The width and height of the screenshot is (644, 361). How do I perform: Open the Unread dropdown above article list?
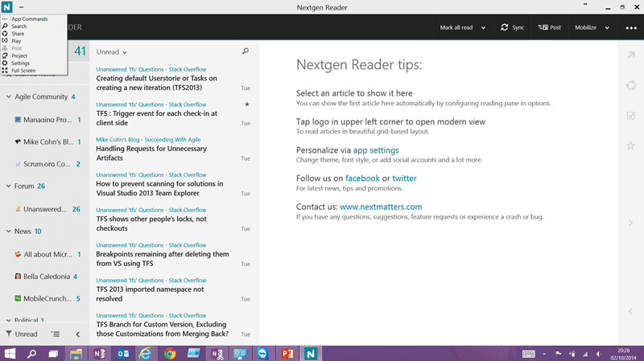point(111,52)
